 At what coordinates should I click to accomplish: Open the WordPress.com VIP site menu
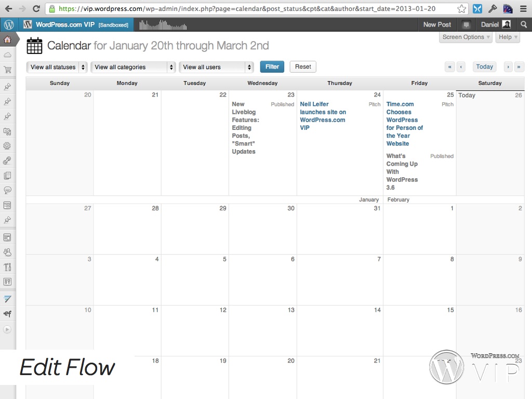click(76, 24)
